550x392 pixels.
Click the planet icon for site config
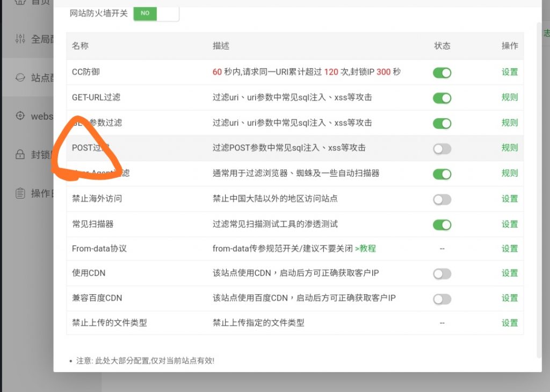20,77
